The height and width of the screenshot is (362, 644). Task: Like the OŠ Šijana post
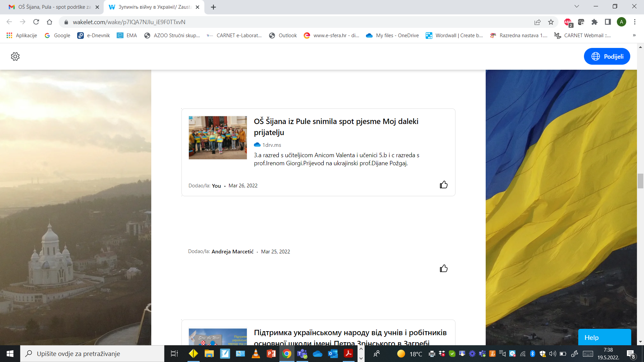(x=443, y=185)
